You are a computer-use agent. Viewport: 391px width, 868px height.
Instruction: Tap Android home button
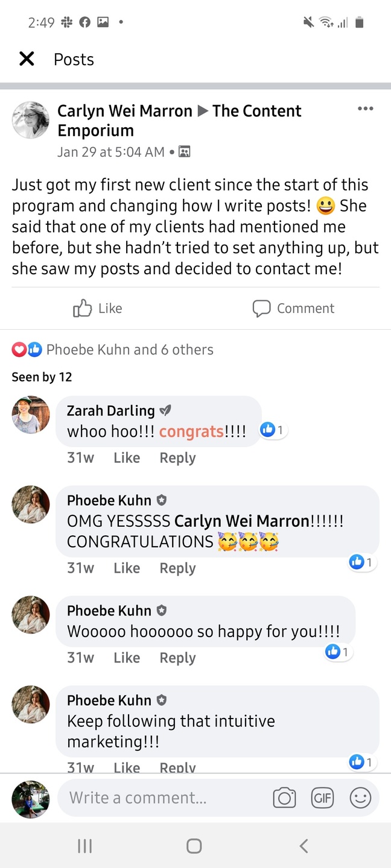coord(194,846)
